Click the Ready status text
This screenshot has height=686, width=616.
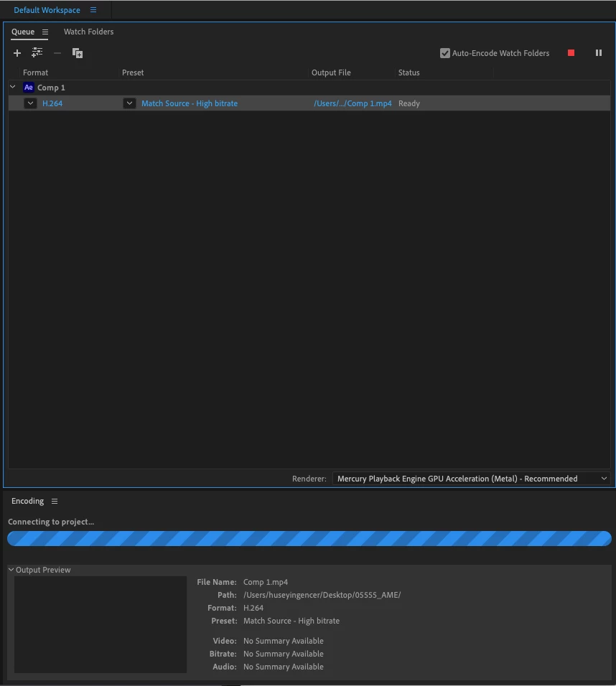click(x=409, y=103)
